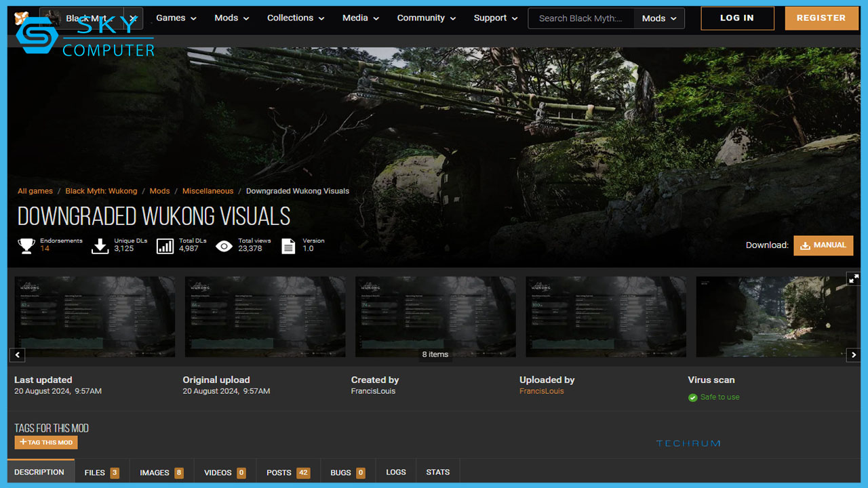Screen dimensions: 868x488
Task: Click the Unique DLs download icon
Action: tap(100, 245)
